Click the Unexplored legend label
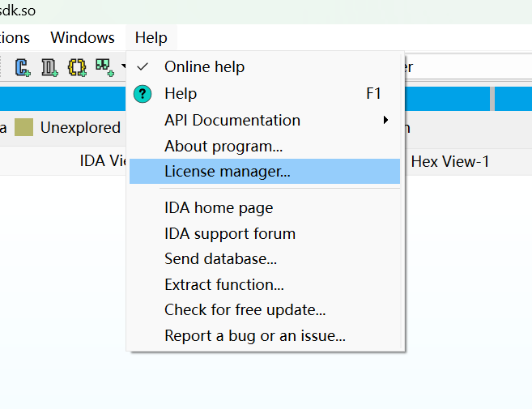The image size is (532, 409). coord(80,128)
